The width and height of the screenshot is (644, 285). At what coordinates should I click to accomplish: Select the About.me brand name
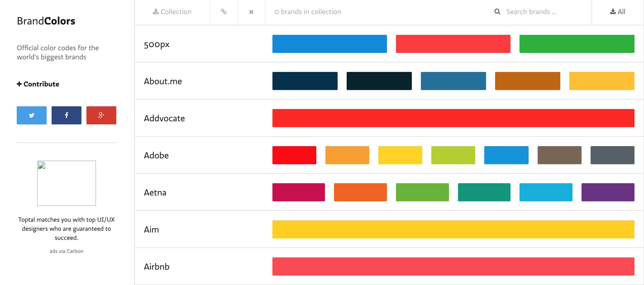click(x=163, y=81)
